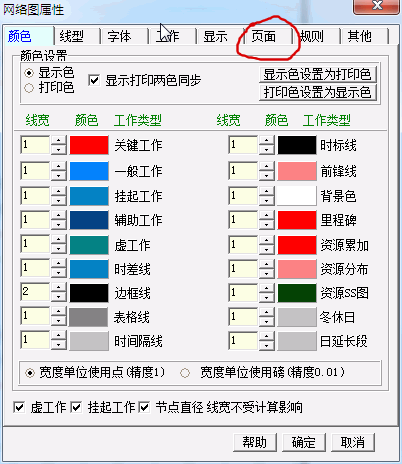Open the color swatch for 一般工作
The height and width of the screenshot is (464, 402).
click(89, 171)
